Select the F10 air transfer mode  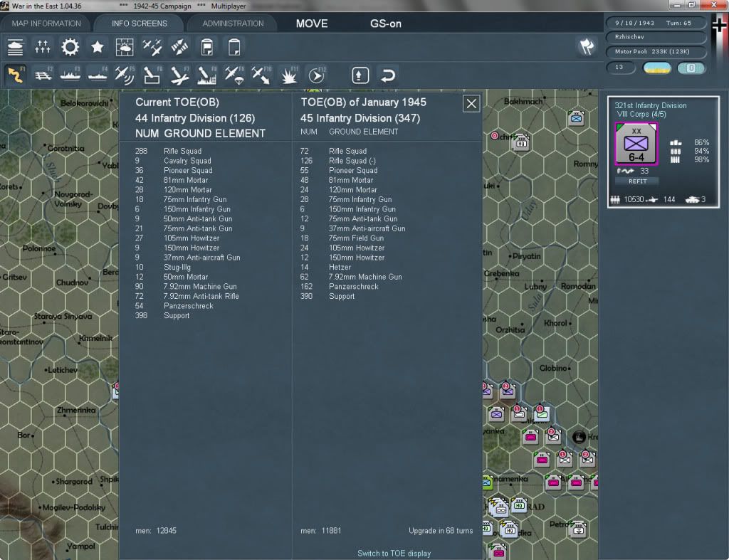(x=261, y=75)
